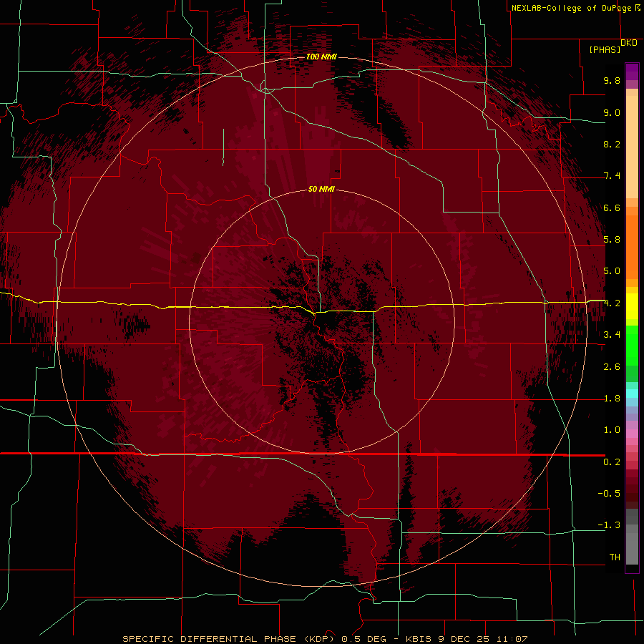Click the 3.4 value on the color scale
644x644 pixels.
coord(612,335)
